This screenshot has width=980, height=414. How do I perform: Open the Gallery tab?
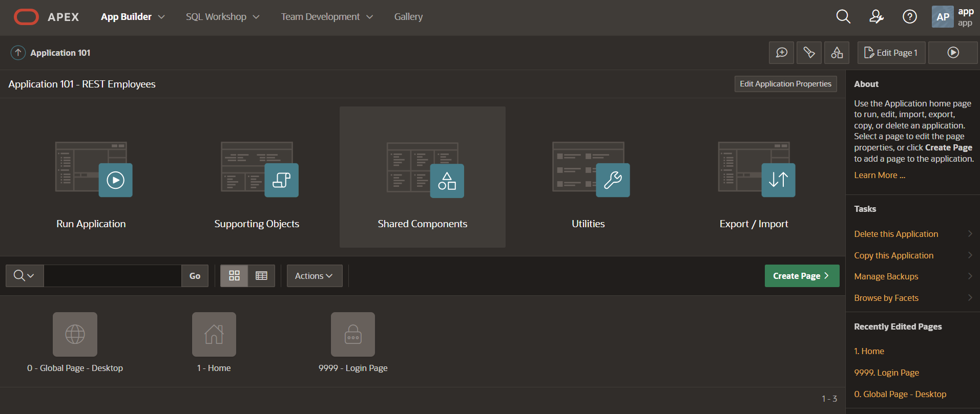pyautogui.click(x=408, y=17)
